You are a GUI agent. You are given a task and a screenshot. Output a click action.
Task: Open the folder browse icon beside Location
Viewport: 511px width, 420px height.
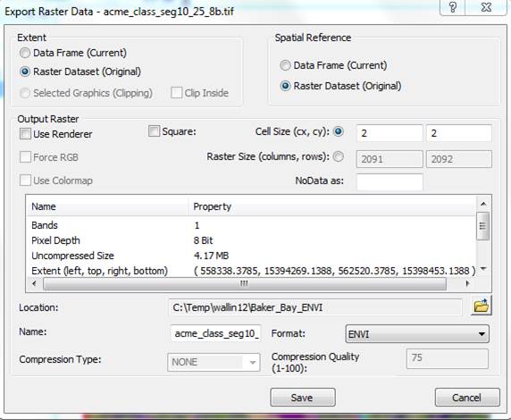482,306
